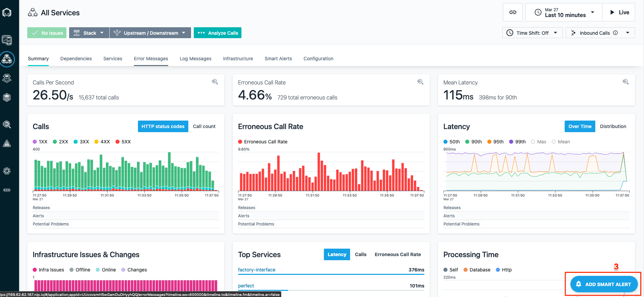
Task: Toggle the Erroneous Call Rate legend swatch
Action: [240, 142]
